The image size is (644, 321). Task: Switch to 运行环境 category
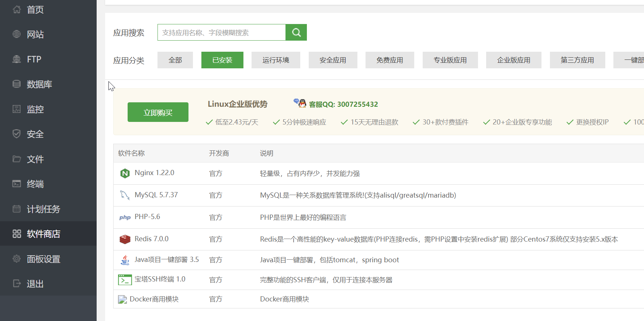tap(276, 60)
